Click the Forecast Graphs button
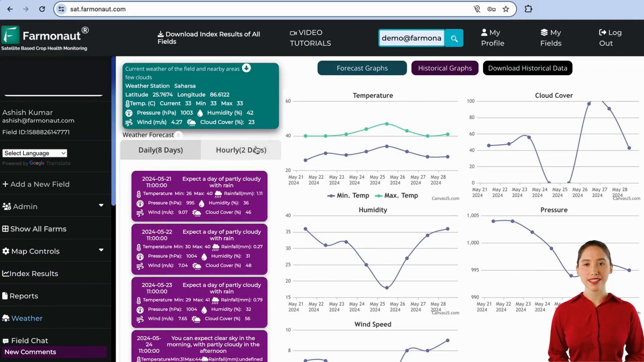This screenshot has width=644, height=362. click(x=362, y=68)
